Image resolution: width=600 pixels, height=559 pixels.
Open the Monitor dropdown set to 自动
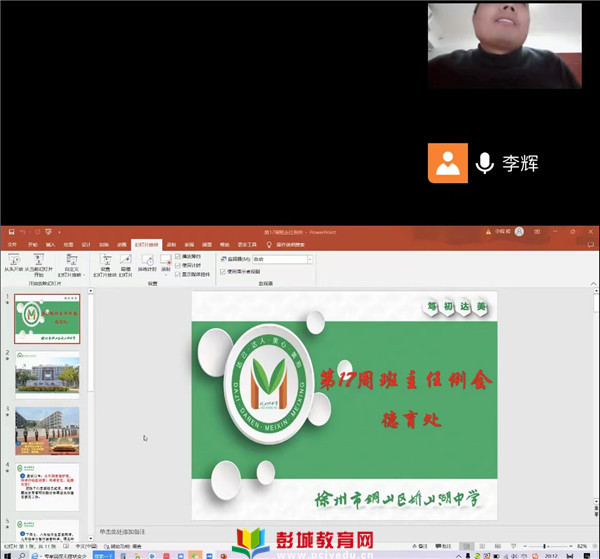(x=282, y=259)
